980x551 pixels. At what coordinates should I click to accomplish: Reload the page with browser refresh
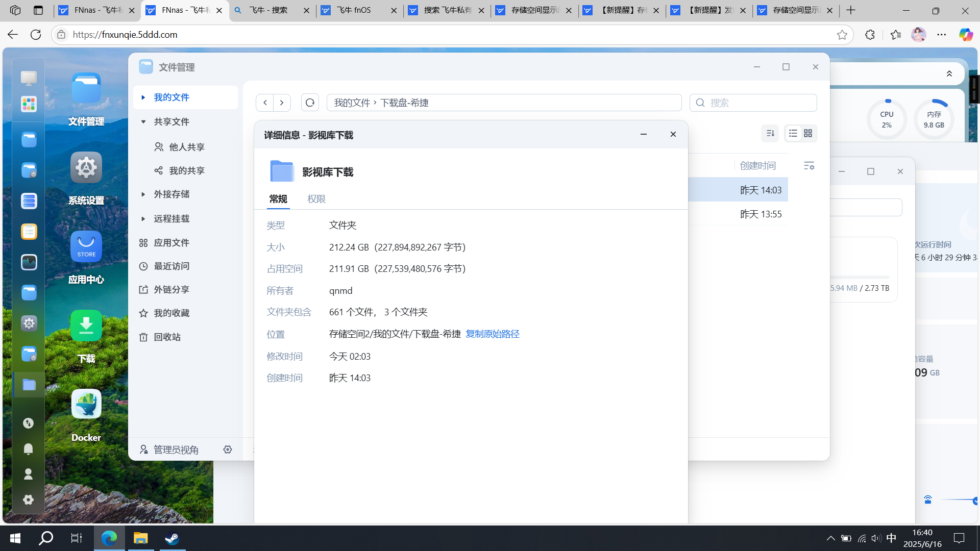pos(36,34)
